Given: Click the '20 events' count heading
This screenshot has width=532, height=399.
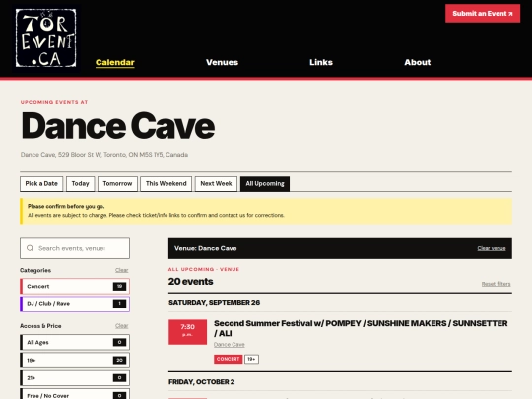Looking at the screenshot, I should (x=191, y=281).
